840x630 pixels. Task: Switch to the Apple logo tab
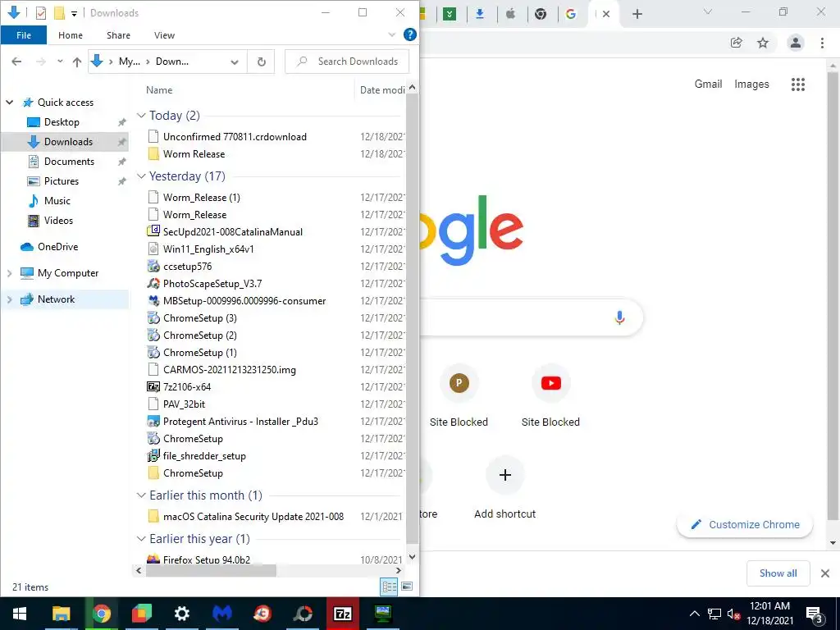(x=510, y=14)
